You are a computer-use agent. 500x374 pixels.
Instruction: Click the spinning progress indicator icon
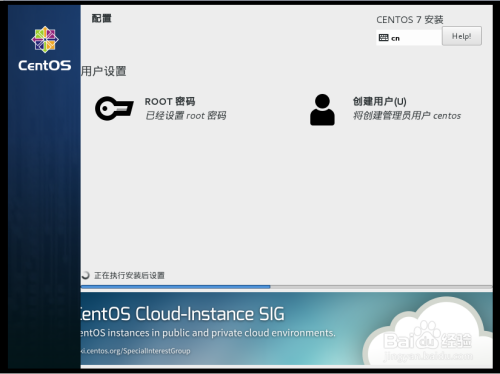[85, 275]
